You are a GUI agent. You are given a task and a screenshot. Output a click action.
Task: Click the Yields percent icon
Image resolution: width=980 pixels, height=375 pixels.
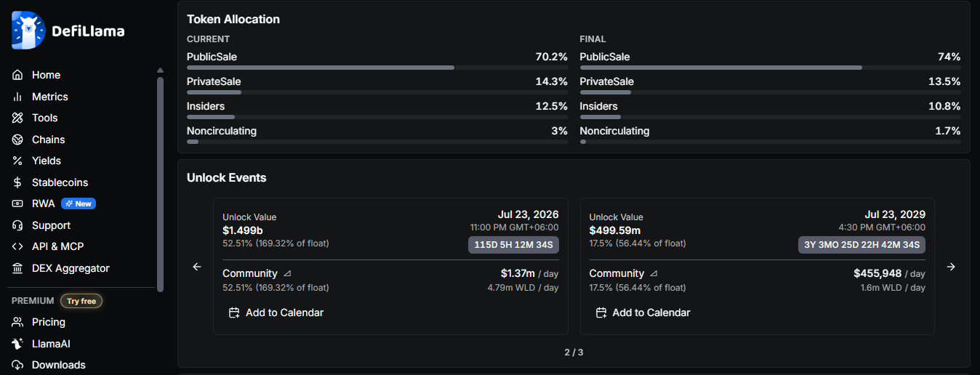click(x=18, y=161)
